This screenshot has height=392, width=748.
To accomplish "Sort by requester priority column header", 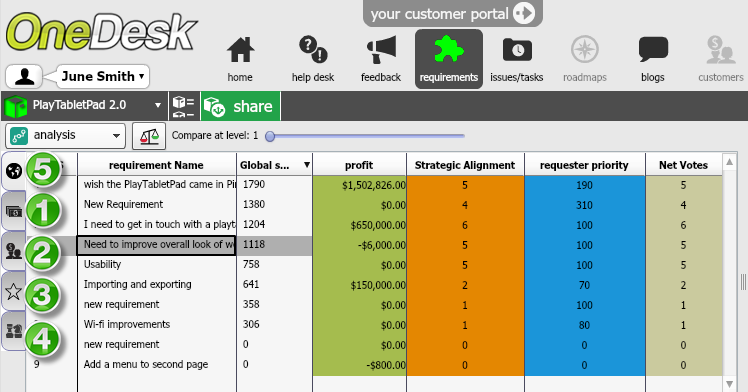I will pyautogui.click(x=584, y=165).
